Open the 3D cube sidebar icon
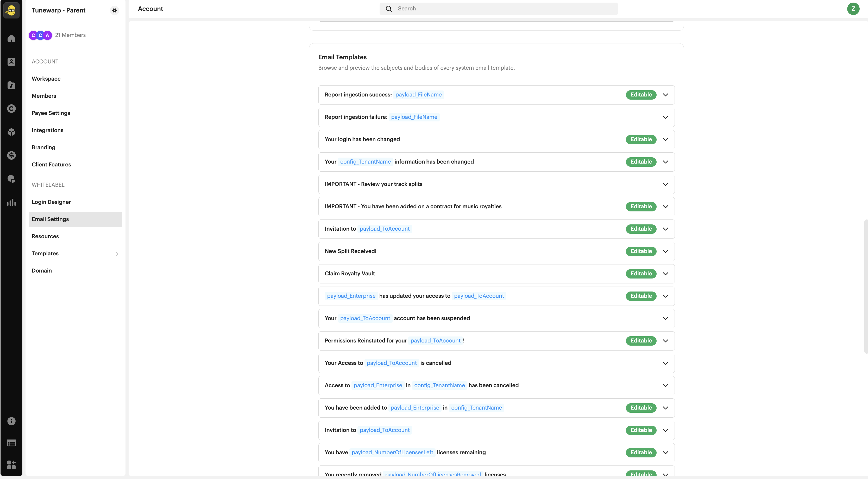868x479 pixels. pyautogui.click(x=11, y=132)
